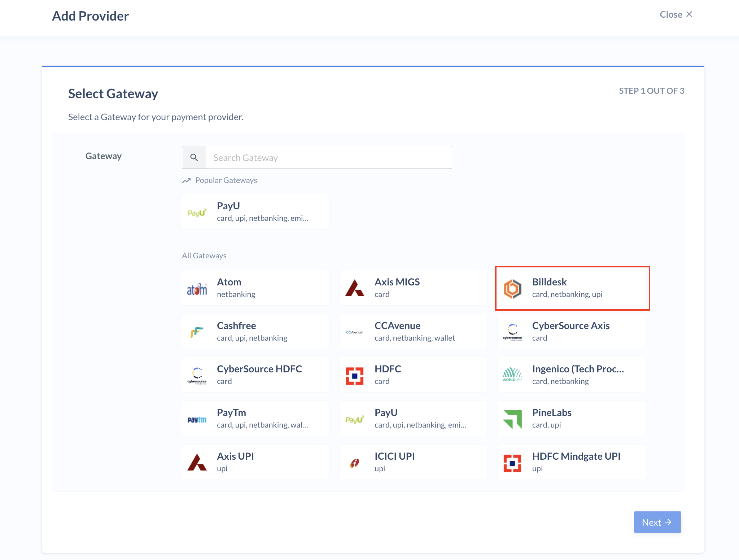This screenshot has height=560, width=739.
Task: Select the HDFC Mindgate UPI gateway
Action: point(571,462)
